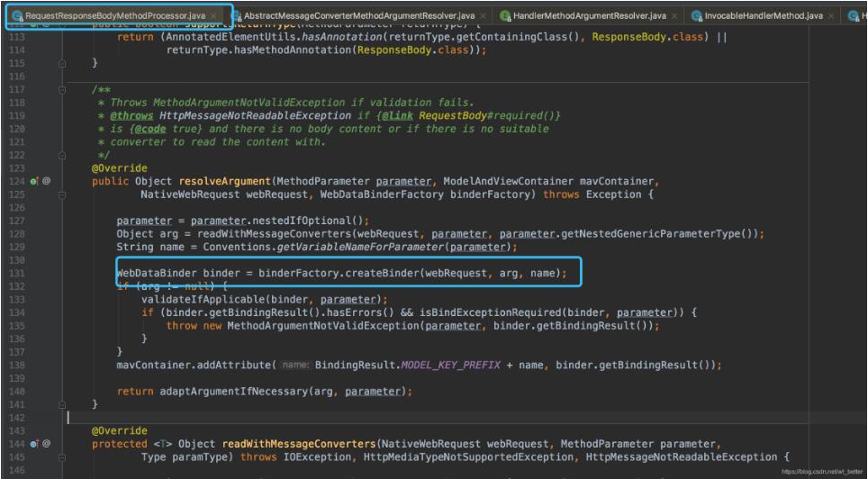868x479 pixels.
Task: Click readWithMessageConverters method declaration on line 144
Action: pos(298,444)
